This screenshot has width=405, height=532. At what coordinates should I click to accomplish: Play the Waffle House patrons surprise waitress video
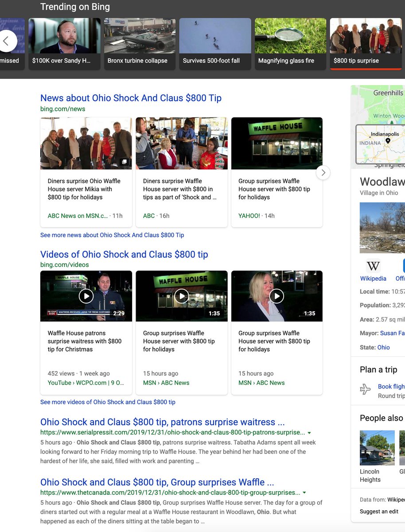tap(86, 296)
